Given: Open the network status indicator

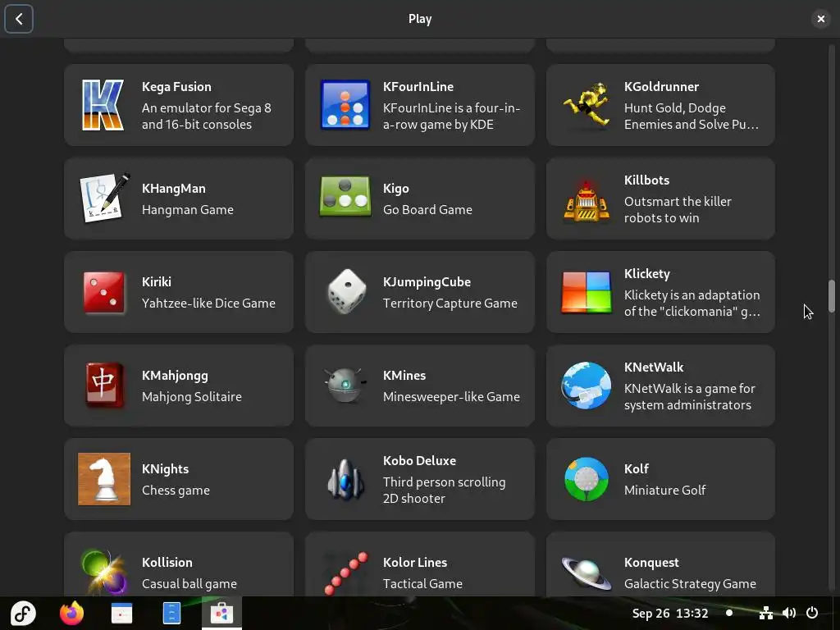Looking at the screenshot, I should tap(766, 613).
